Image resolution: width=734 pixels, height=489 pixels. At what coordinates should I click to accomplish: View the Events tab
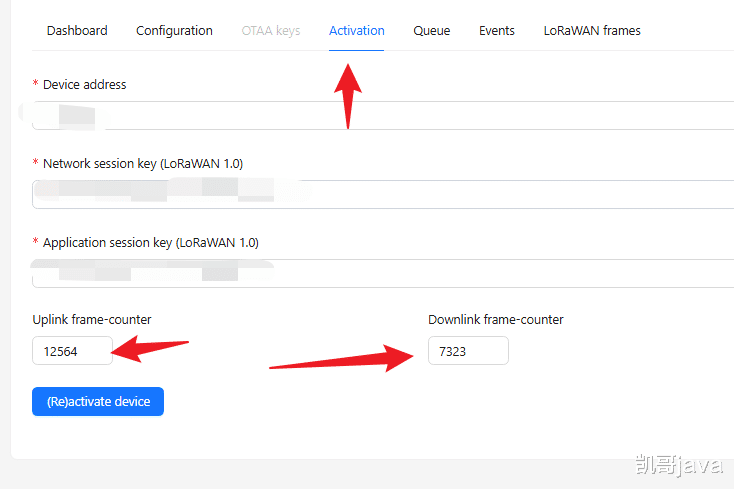point(497,31)
